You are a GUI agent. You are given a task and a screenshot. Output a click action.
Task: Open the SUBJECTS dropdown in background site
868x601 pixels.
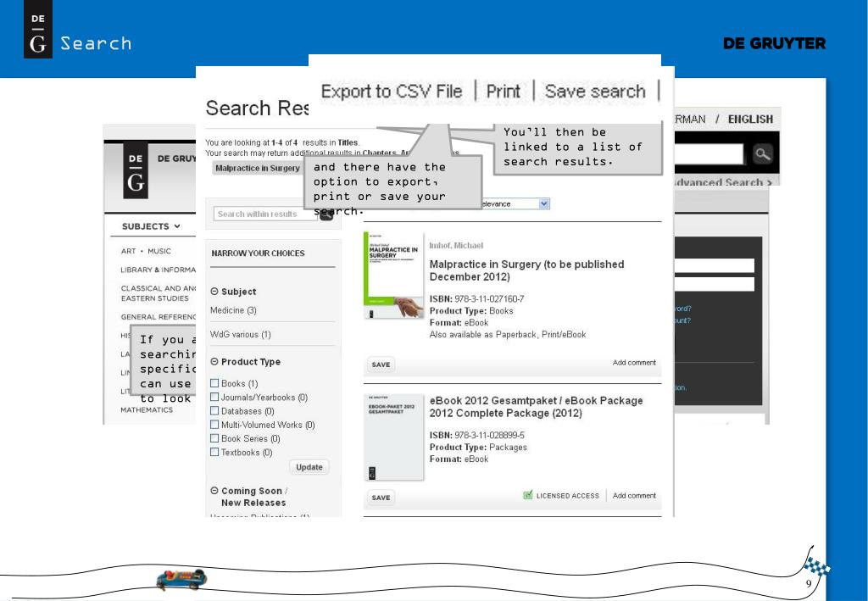(151, 226)
